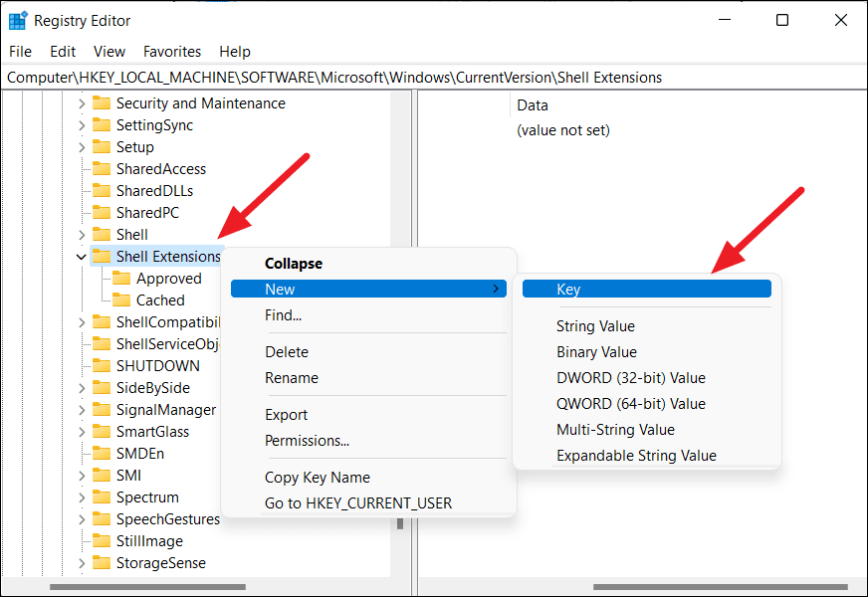The height and width of the screenshot is (597, 868).
Task: Click the SHUTDOWN folder icon
Action: click(102, 366)
